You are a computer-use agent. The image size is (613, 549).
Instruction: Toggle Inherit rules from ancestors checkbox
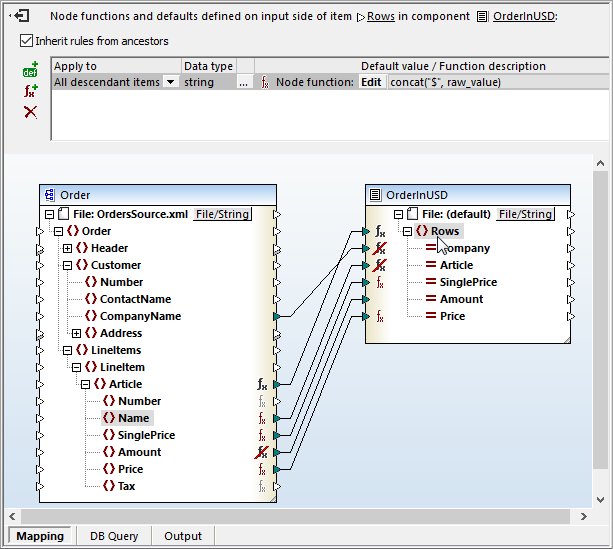pyautogui.click(x=26, y=41)
